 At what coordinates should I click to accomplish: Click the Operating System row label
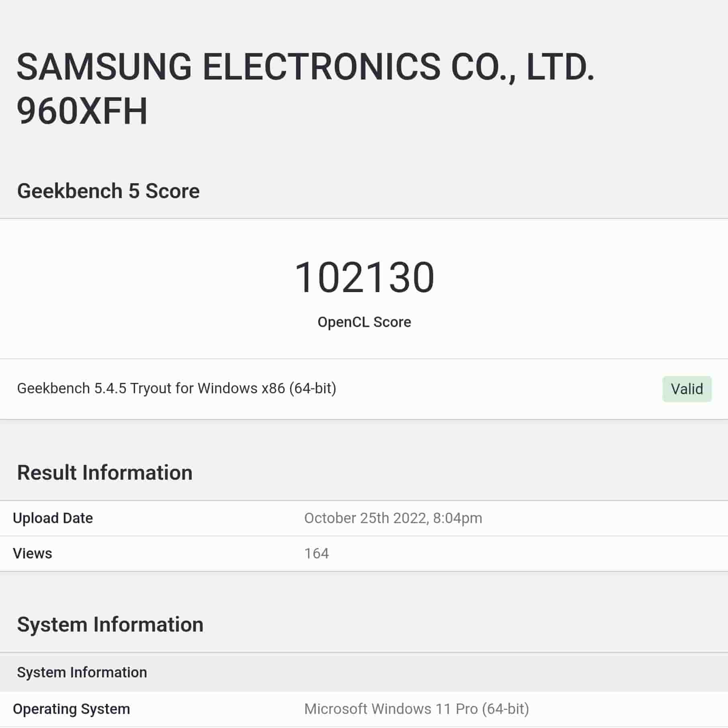click(x=72, y=709)
